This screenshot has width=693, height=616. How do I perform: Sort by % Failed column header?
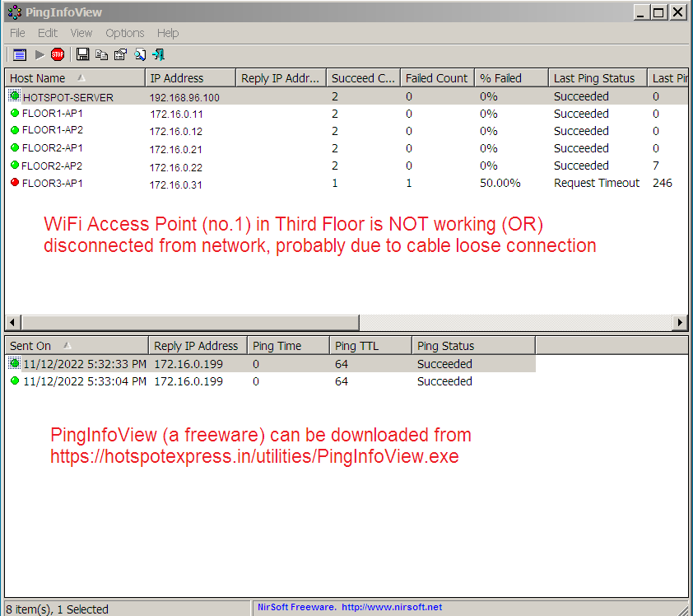click(500, 78)
